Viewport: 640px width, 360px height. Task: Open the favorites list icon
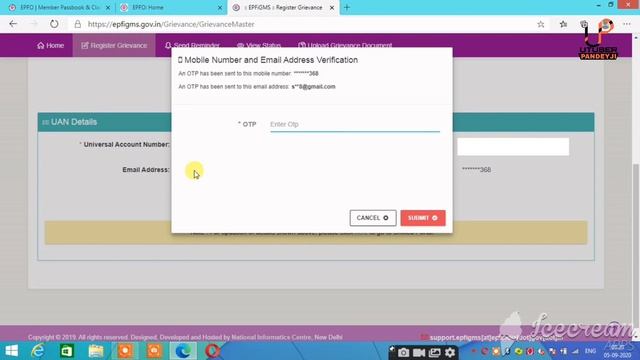(x=563, y=24)
